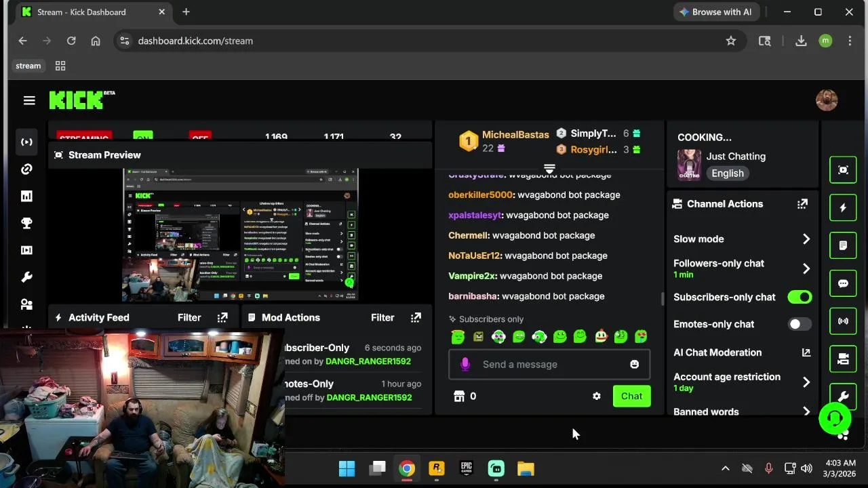This screenshot has height=488, width=868.
Task: Toggle Activity Feed lightning widget in right rail
Action: 843,208
